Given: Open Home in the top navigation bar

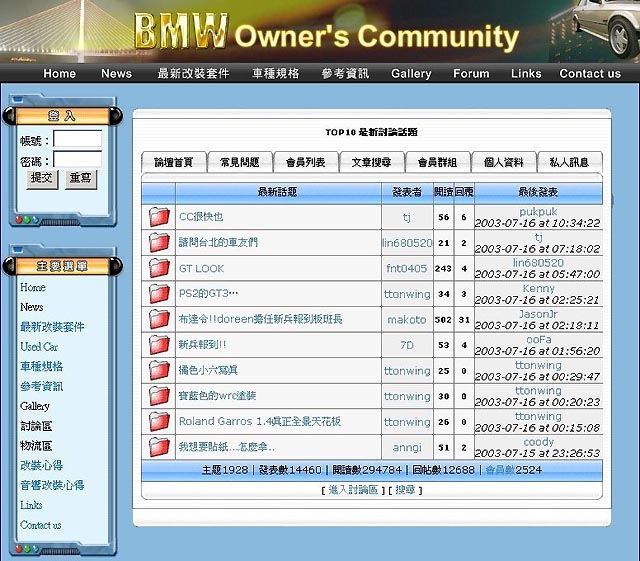Looking at the screenshot, I should (x=60, y=73).
